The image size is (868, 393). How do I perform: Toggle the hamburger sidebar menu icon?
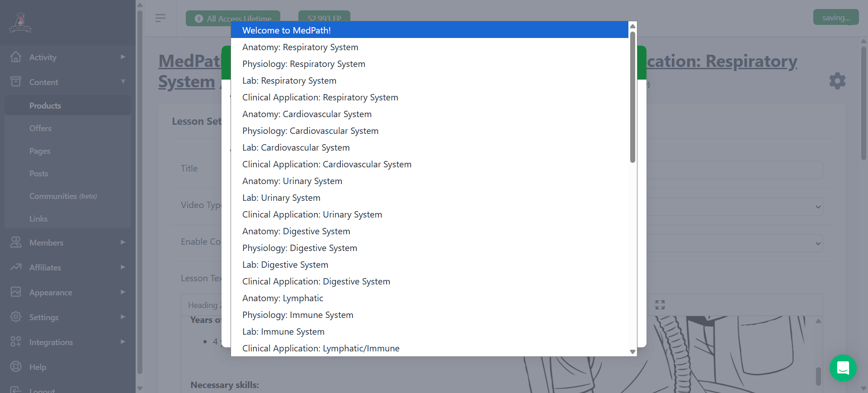pos(160,18)
